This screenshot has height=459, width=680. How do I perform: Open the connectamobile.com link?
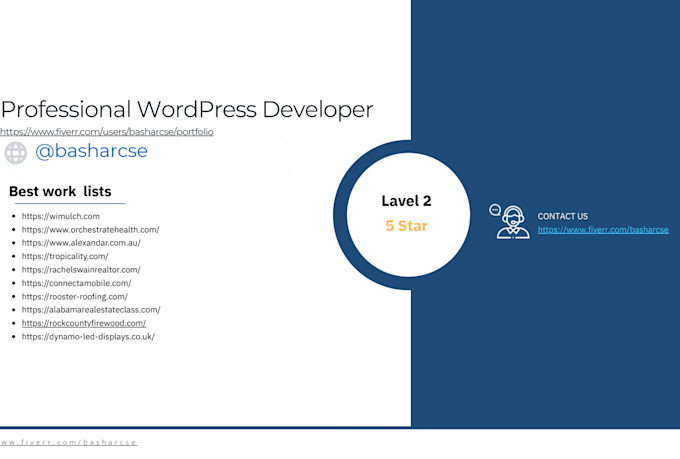click(x=76, y=283)
